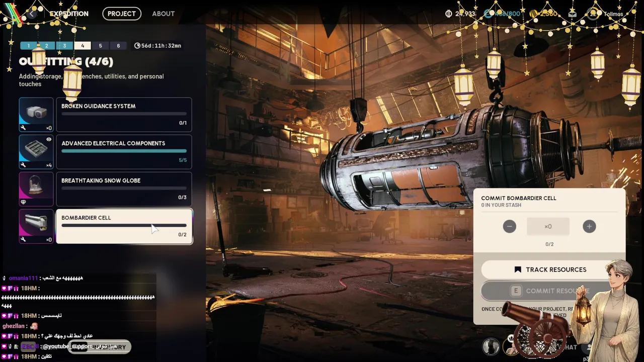Click the level 22 player badge
The image size is (644, 362).
point(594,14)
